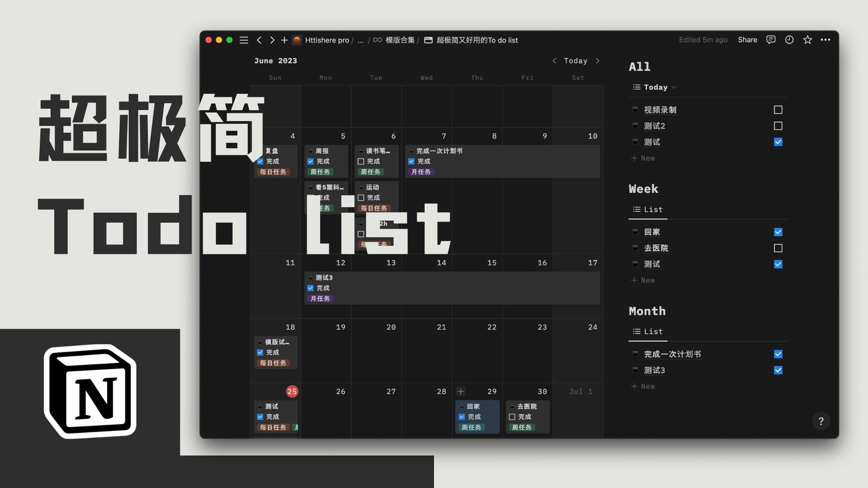
Task: Open the sidebar hamburger menu
Action: point(244,40)
